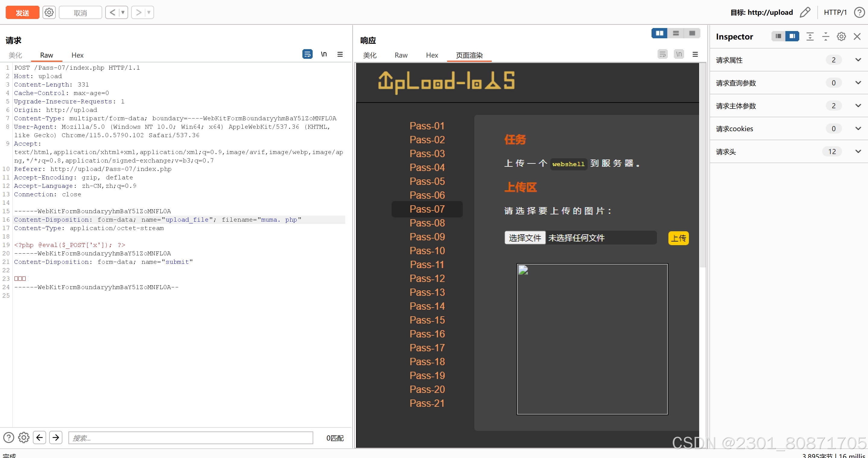Click the settings gear beside Send button
The width and height of the screenshot is (868, 458).
[x=49, y=12]
